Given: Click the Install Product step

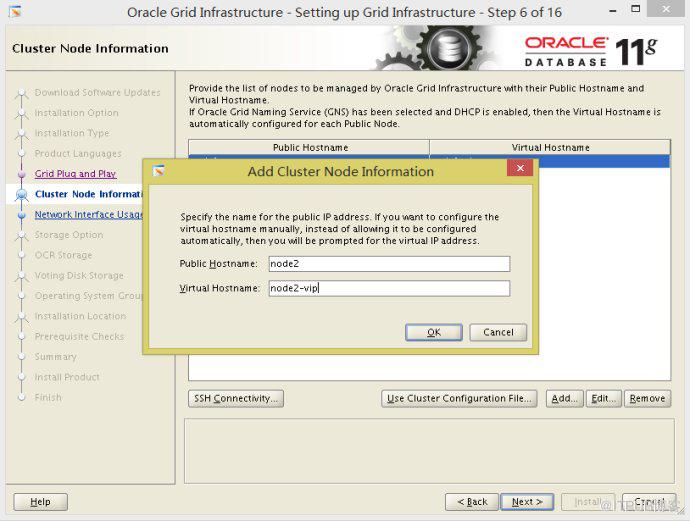Looking at the screenshot, I should tap(67, 377).
